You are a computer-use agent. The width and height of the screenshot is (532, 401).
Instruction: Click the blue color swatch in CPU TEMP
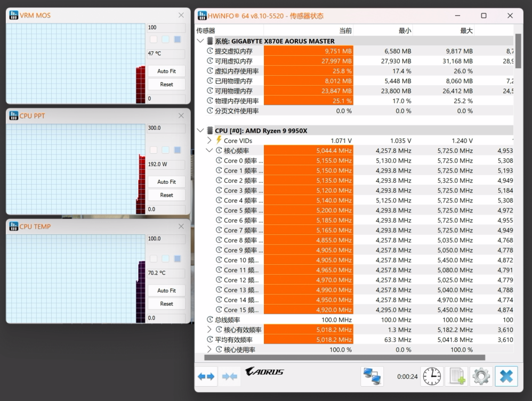coord(178,259)
